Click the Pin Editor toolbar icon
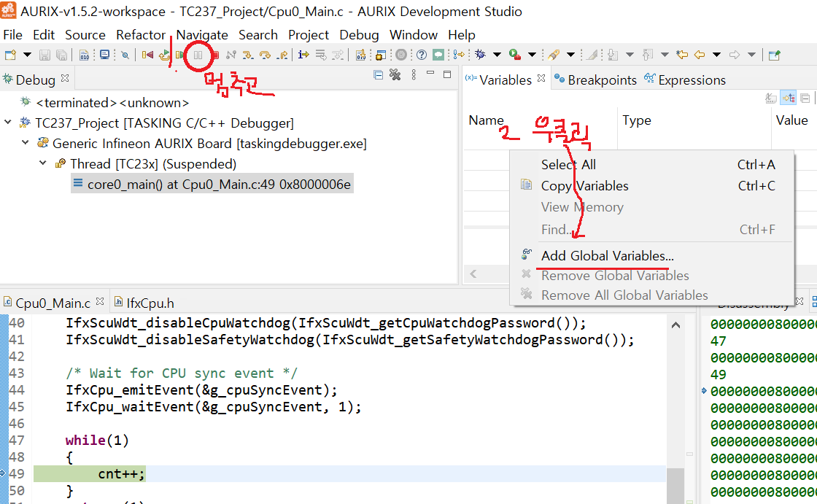The width and height of the screenshot is (817, 504). [x=774, y=55]
